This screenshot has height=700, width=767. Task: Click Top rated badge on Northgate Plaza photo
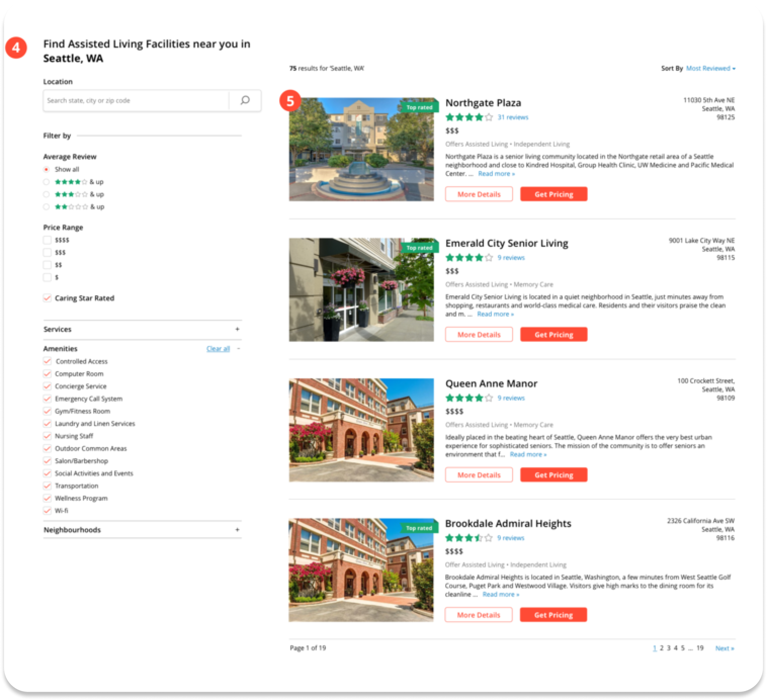click(419, 107)
